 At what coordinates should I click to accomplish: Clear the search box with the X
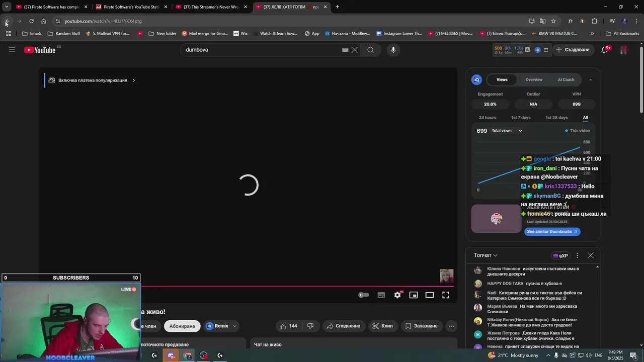(354, 50)
